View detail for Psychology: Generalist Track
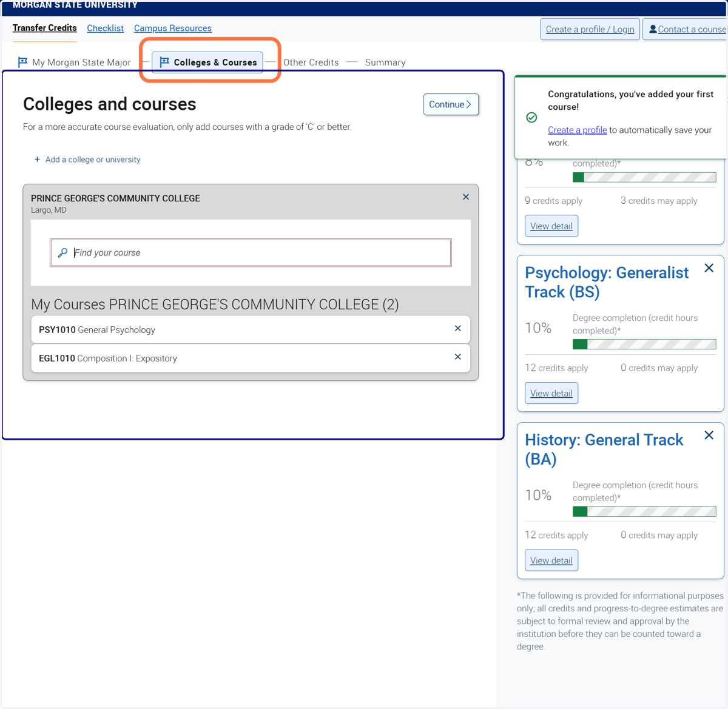Image resolution: width=728 pixels, height=709 pixels. [x=551, y=394]
